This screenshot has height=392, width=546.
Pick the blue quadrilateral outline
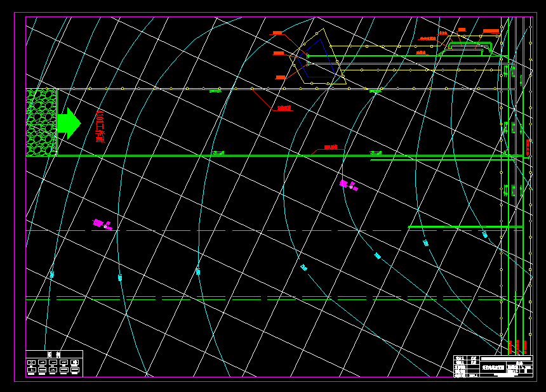pyautogui.click(x=316, y=59)
